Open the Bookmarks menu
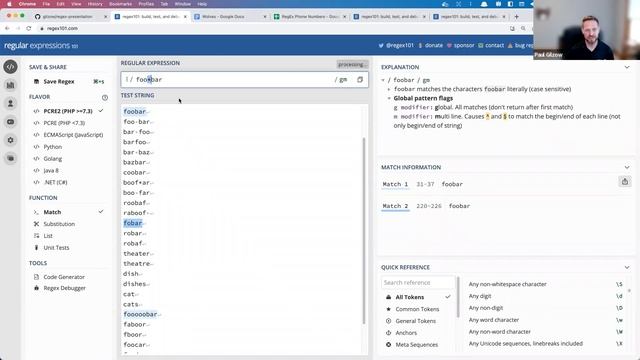The image size is (640, 360). click(x=120, y=4)
